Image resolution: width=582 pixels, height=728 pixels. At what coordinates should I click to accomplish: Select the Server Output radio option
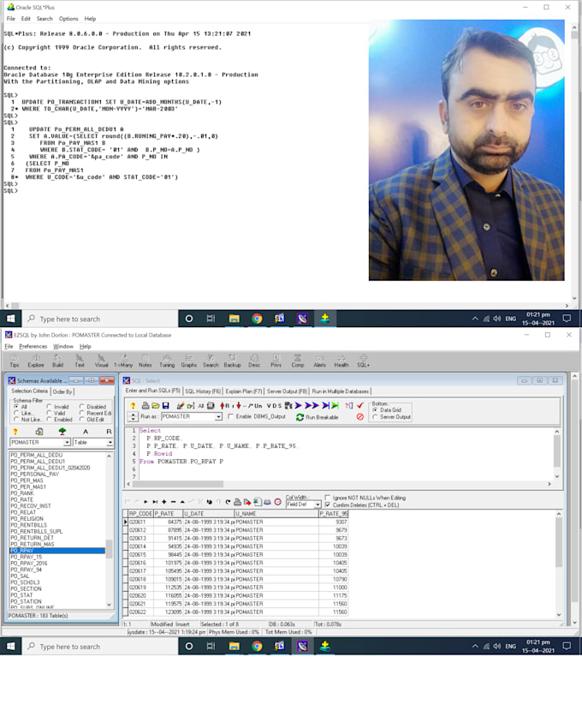375,417
